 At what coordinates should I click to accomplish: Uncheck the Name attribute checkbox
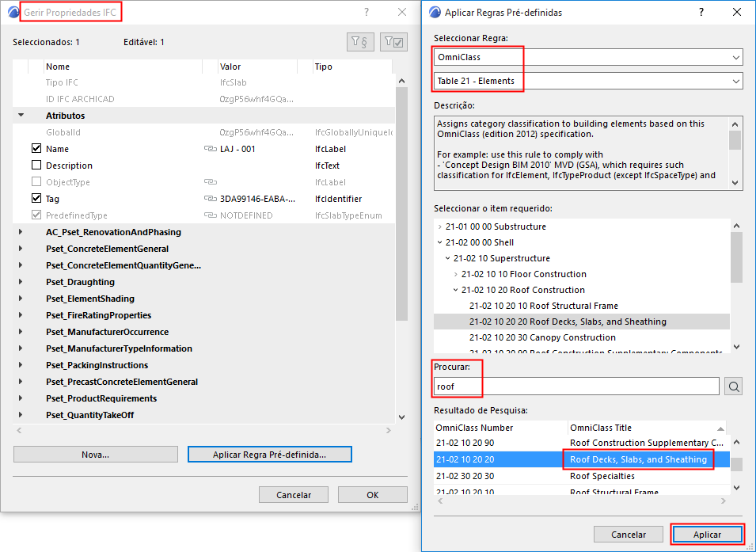tap(36, 148)
